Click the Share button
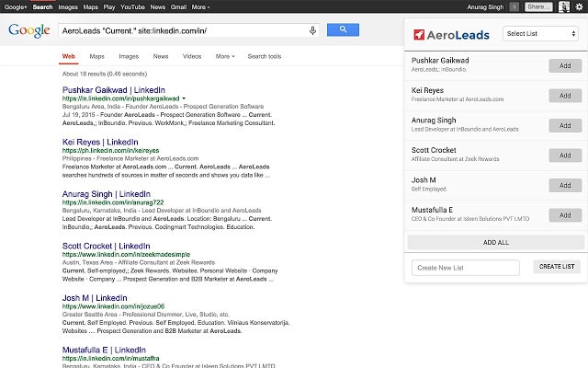Viewport: 588px width, 368px height. tap(538, 6)
